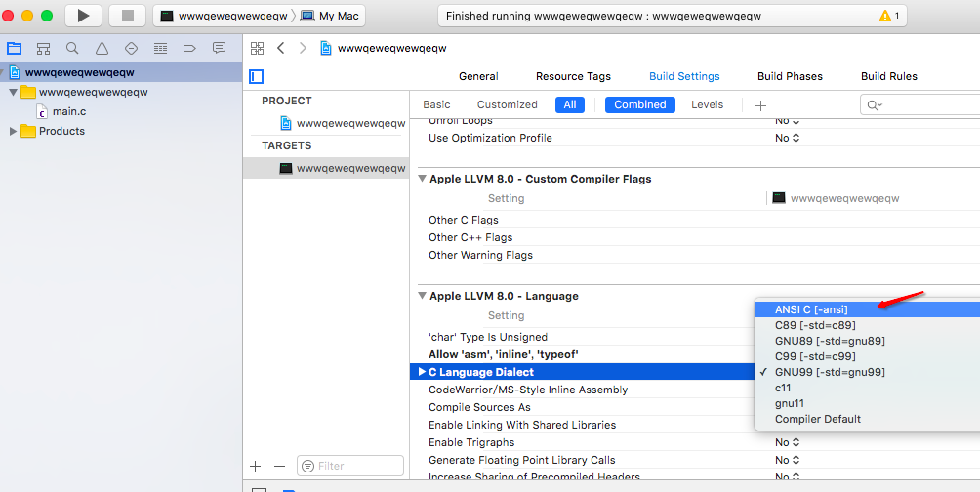The image size is (980, 492).
Task: Open the Build Phases tab
Action: (790, 76)
